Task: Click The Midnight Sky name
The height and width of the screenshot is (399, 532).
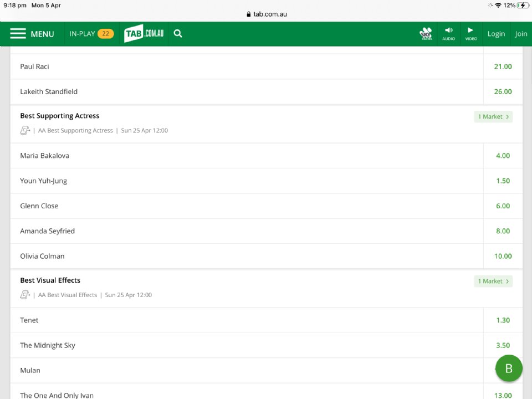Action: [x=48, y=345]
